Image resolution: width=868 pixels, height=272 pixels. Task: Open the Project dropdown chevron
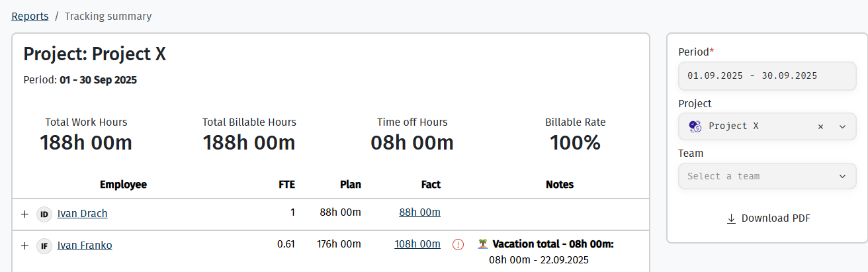click(x=842, y=126)
